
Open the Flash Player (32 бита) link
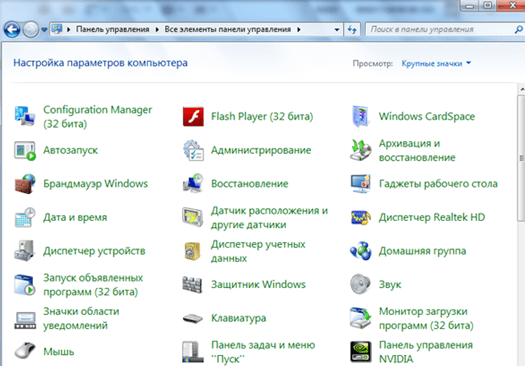(x=262, y=117)
